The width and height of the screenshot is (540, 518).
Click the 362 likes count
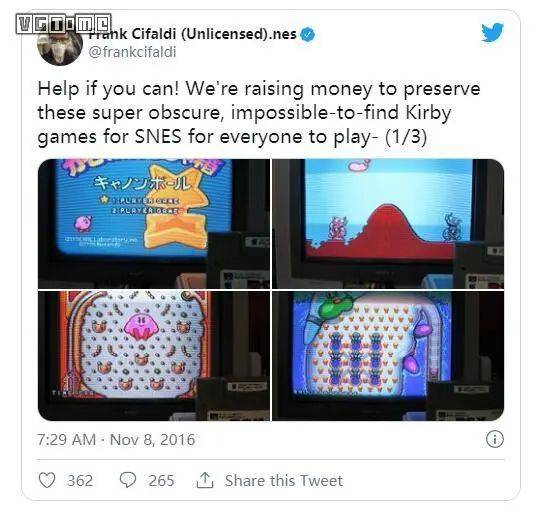[80, 480]
